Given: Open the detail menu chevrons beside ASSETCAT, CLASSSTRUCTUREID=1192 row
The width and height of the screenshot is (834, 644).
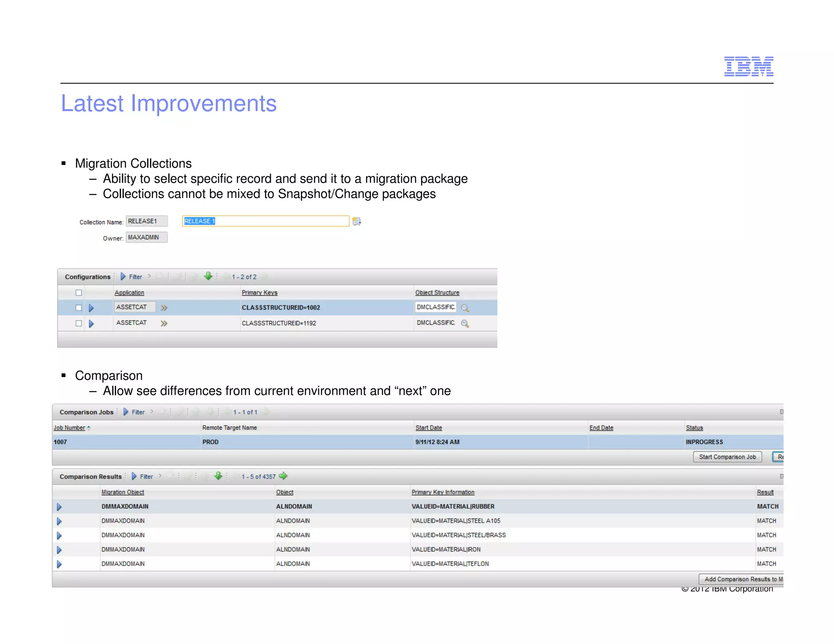Looking at the screenshot, I should click(164, 323).
